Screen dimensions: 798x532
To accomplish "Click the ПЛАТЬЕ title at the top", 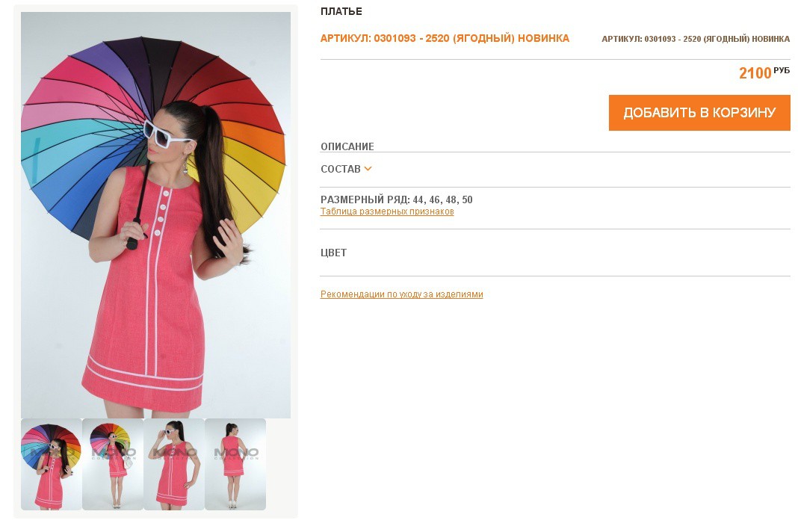I will click(x=341, y=11).
